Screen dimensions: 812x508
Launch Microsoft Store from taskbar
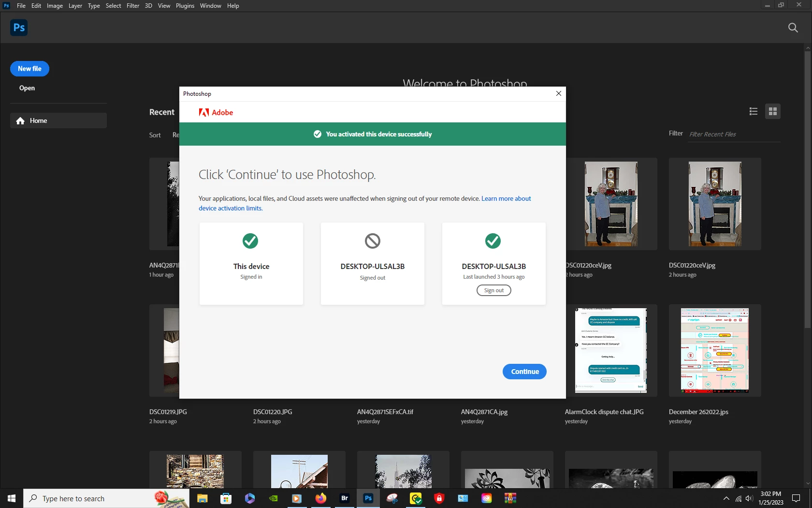point(226,498)
